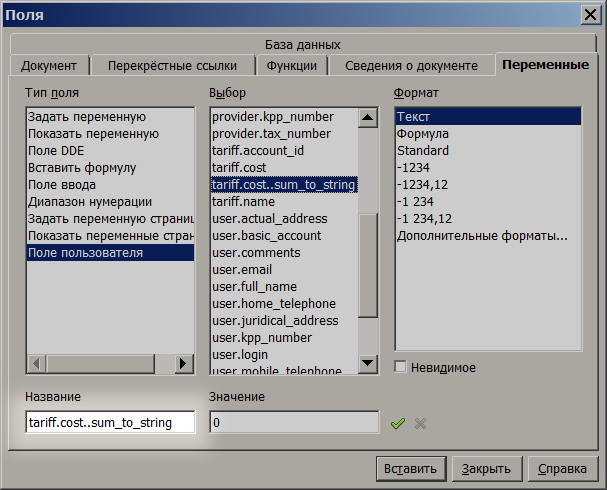Open the Перекрёстные ссылки tab
Screen dimensions: 607x490
[x=172, y=65]
